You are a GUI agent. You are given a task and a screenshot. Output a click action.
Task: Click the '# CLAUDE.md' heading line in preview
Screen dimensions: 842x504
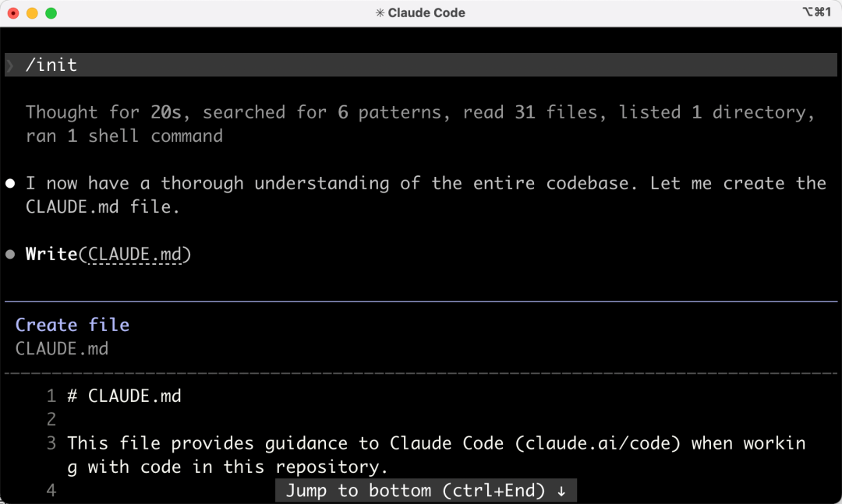pyautogui.click(x=124, y=397)
